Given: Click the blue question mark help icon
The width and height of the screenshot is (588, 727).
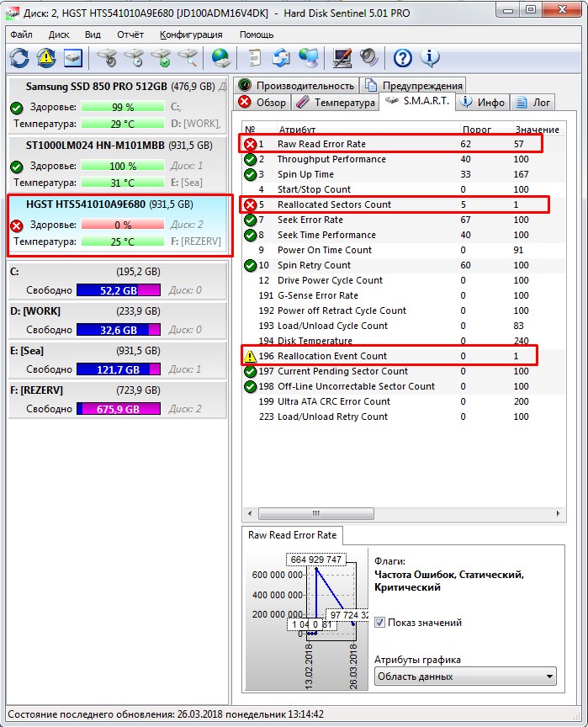Looking at the screenshot, I should pyautogui.click(x=403, y=58).
